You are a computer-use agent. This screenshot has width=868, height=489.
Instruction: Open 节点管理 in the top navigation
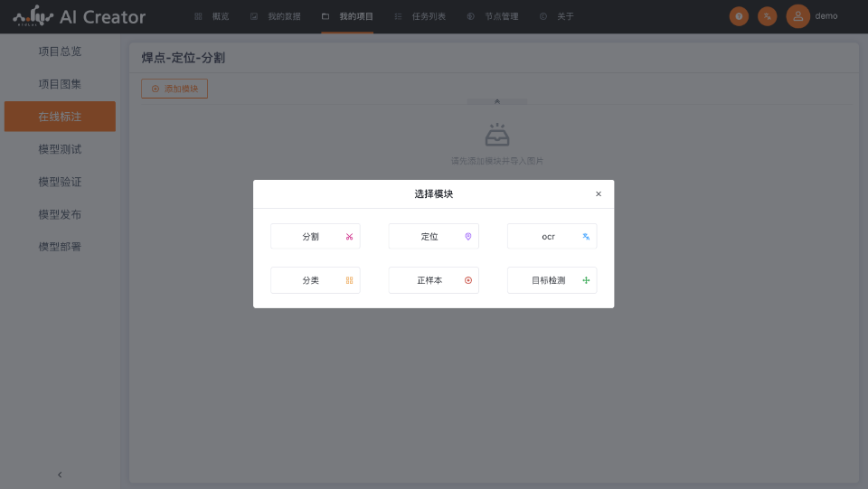(x=493, y=16)
